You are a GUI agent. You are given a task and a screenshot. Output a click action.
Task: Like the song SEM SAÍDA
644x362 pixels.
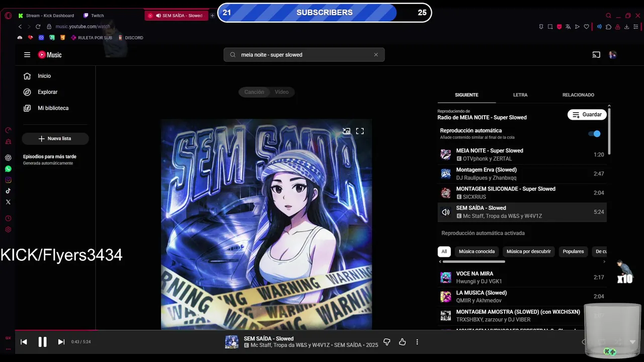pos(402,342)
